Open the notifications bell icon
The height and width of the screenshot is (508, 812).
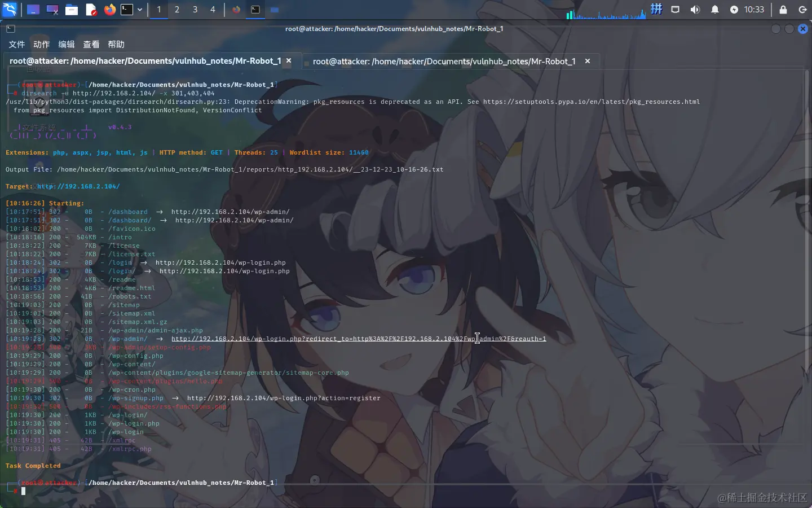[714, 10]
